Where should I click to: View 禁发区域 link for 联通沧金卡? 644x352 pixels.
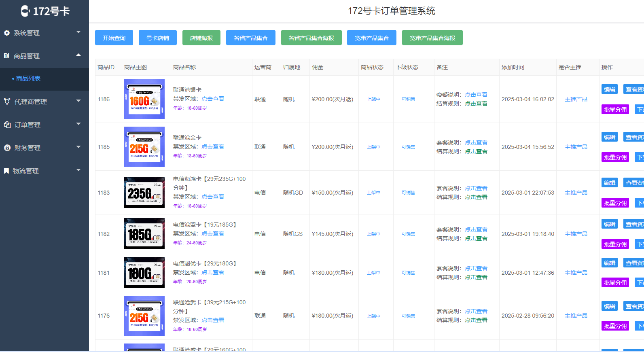tap(213, 146)
